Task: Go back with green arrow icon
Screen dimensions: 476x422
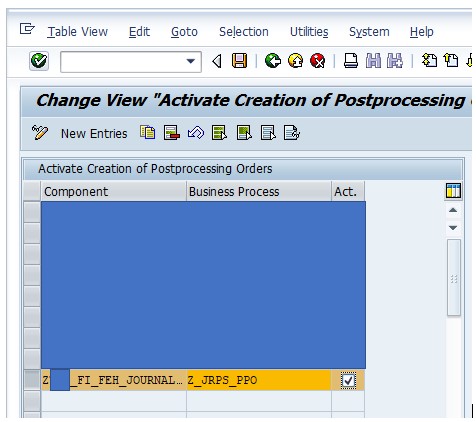Action: [273, 61]
